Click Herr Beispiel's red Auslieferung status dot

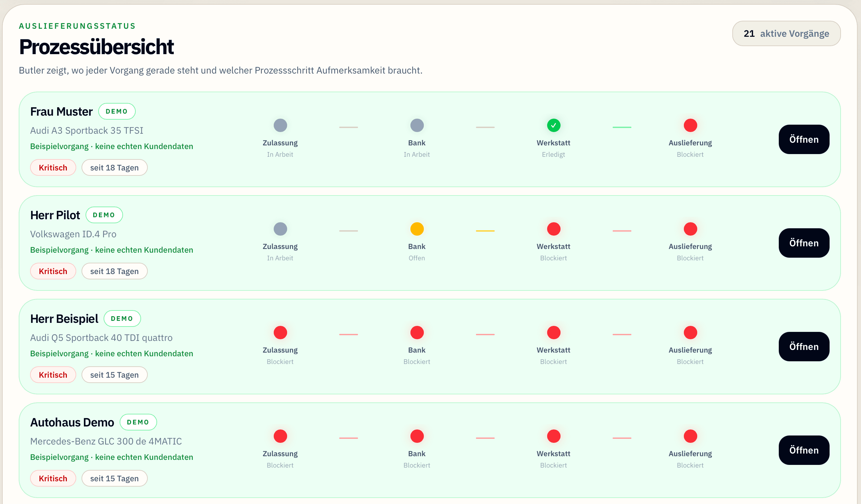click(x=690, y=333)
